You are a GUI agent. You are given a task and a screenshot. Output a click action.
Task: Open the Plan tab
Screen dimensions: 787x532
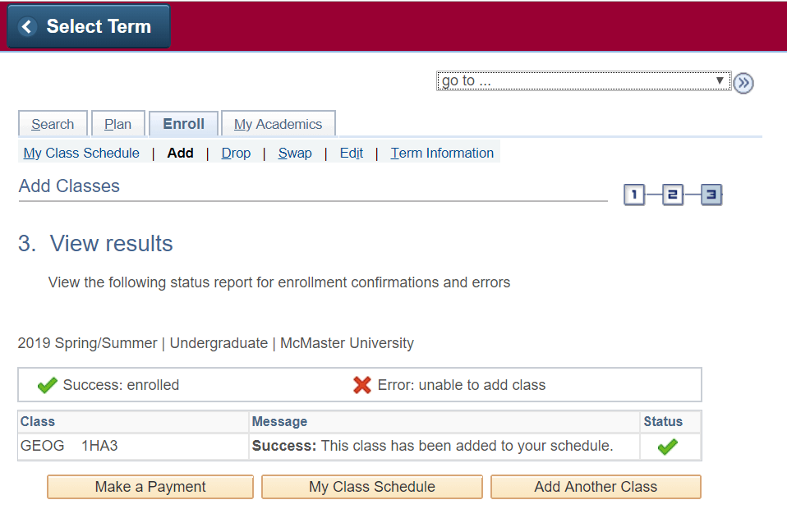[x=117, y=124]
